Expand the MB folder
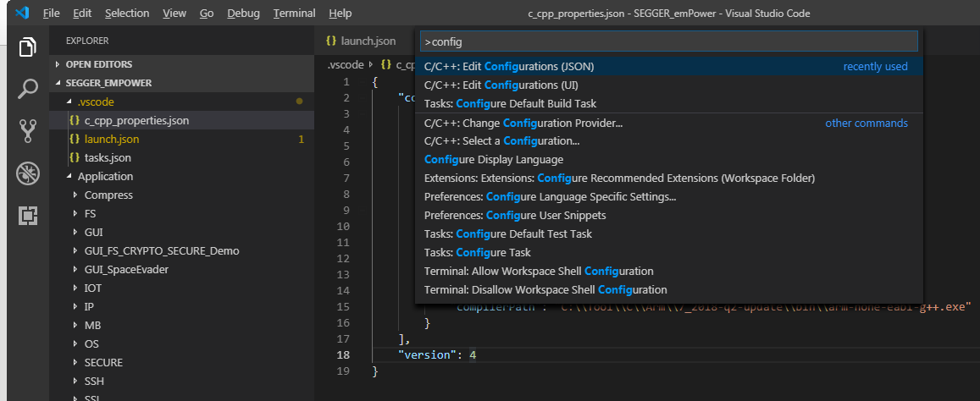This screenshot has width=980, height=401. 181,326
